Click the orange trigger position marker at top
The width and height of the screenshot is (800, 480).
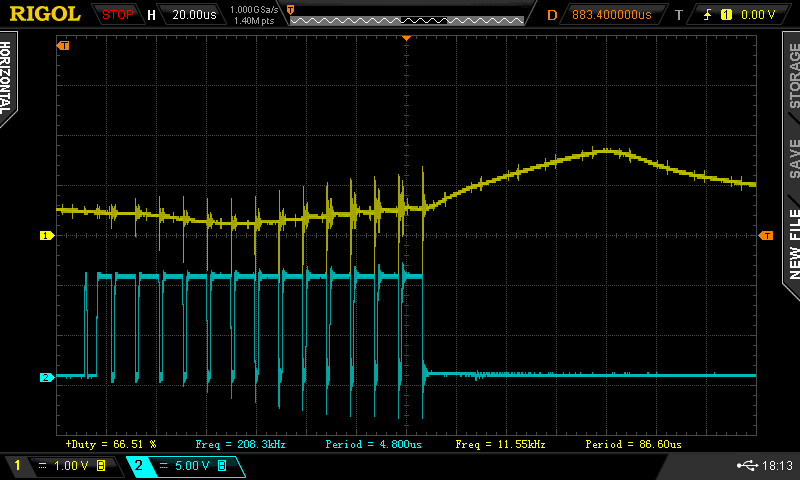406,37
